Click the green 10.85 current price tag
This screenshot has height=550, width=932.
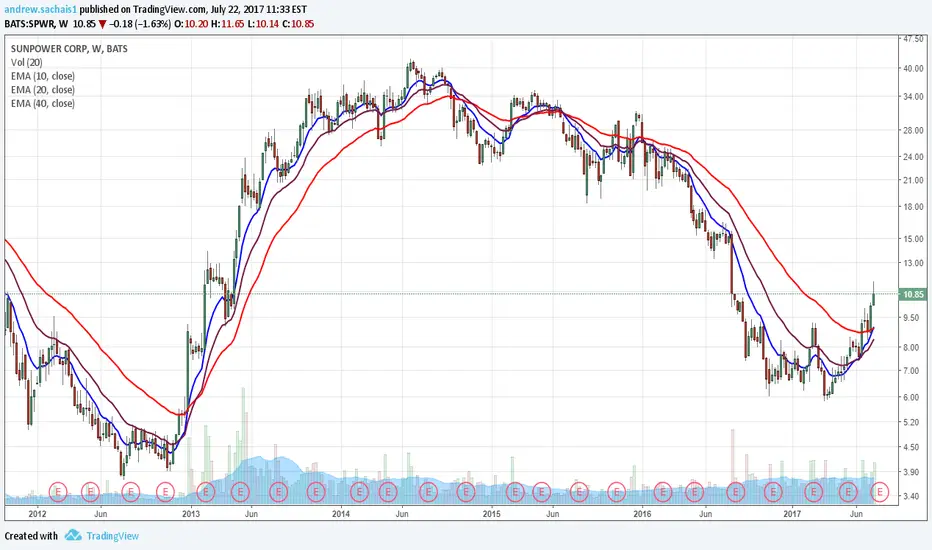[x=913, y=294]
